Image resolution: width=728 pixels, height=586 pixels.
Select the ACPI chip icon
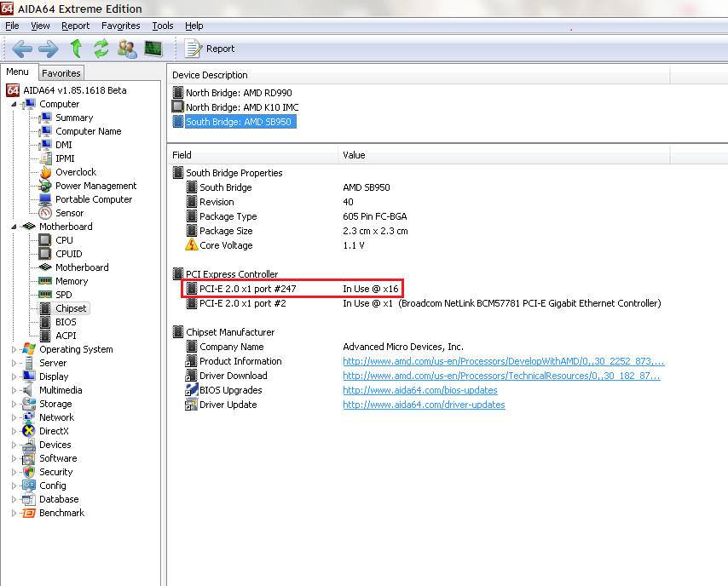45,336
